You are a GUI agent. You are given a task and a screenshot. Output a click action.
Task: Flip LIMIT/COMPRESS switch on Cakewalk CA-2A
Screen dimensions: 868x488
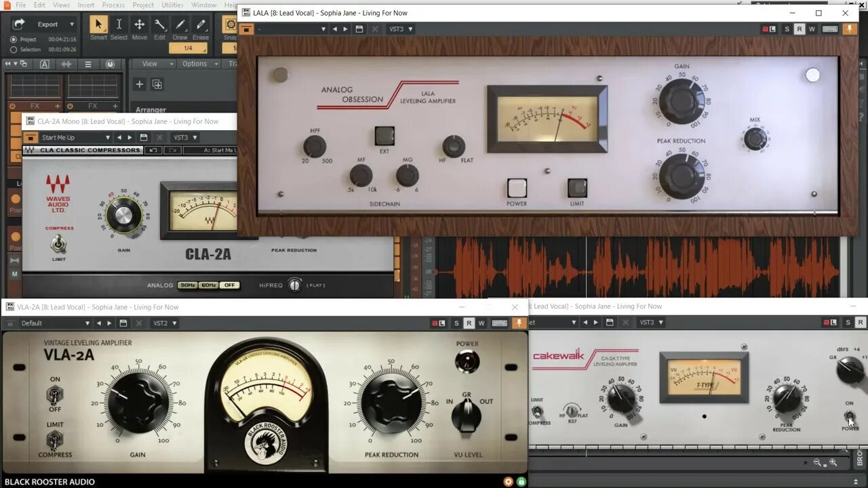click(538, 411)
